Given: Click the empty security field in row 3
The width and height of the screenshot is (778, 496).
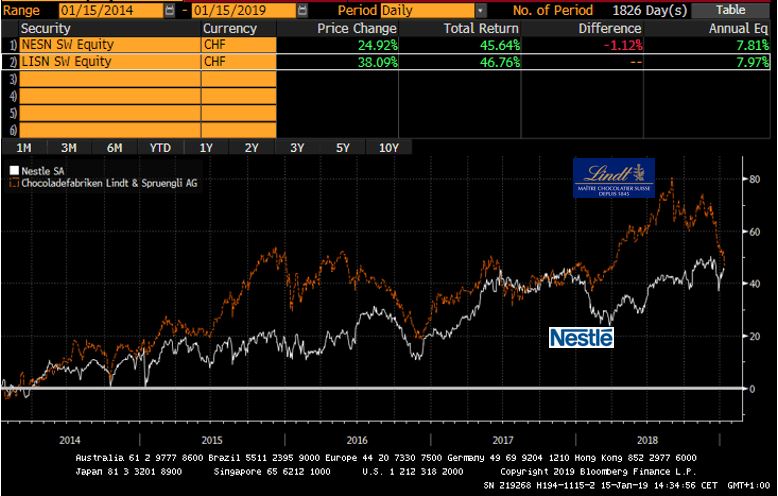Looking at the screenshot, I should 110,79.
